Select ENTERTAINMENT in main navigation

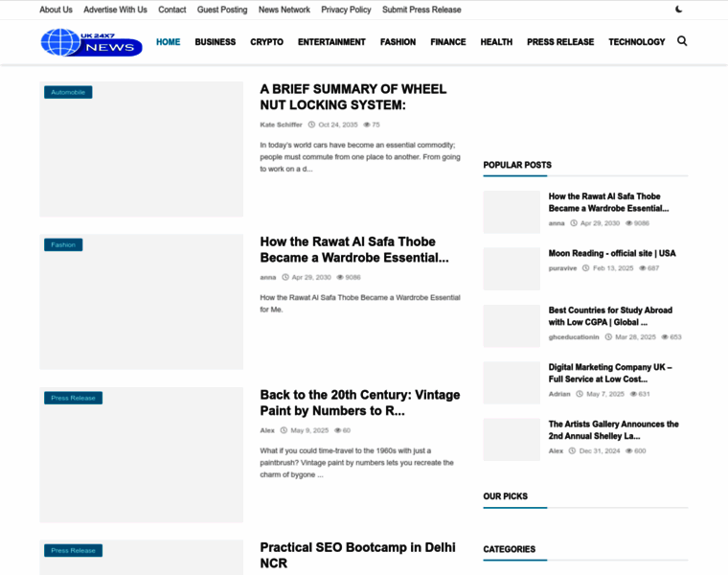pyautogui.click(x=331, y=42)
